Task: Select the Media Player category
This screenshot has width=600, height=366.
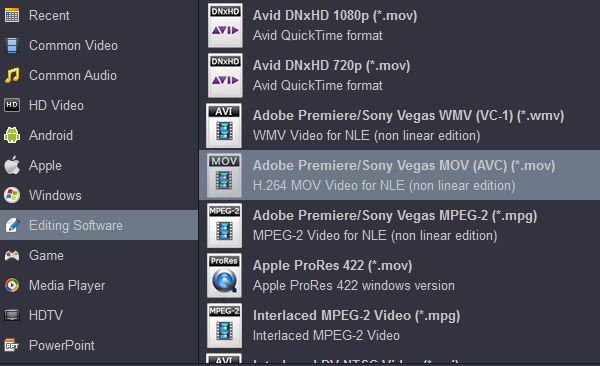Action: [x=99, y=285]
